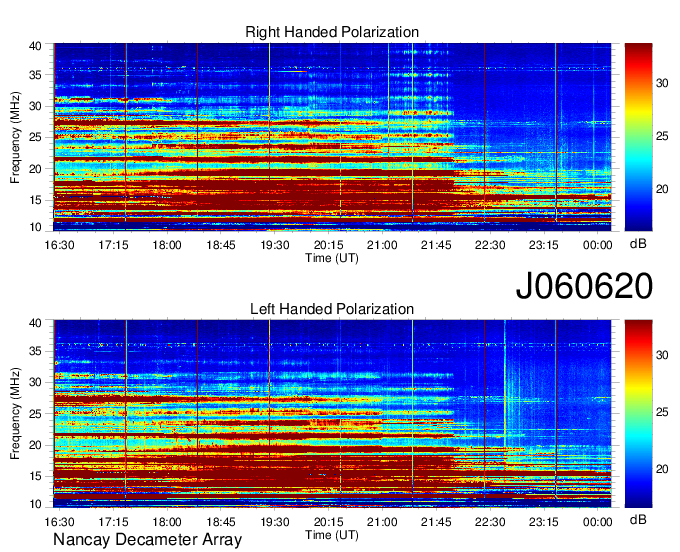
Task: Click the 40 MHz tick on left-handed plot
Action: pyautogui.click(x=35, y=323)
